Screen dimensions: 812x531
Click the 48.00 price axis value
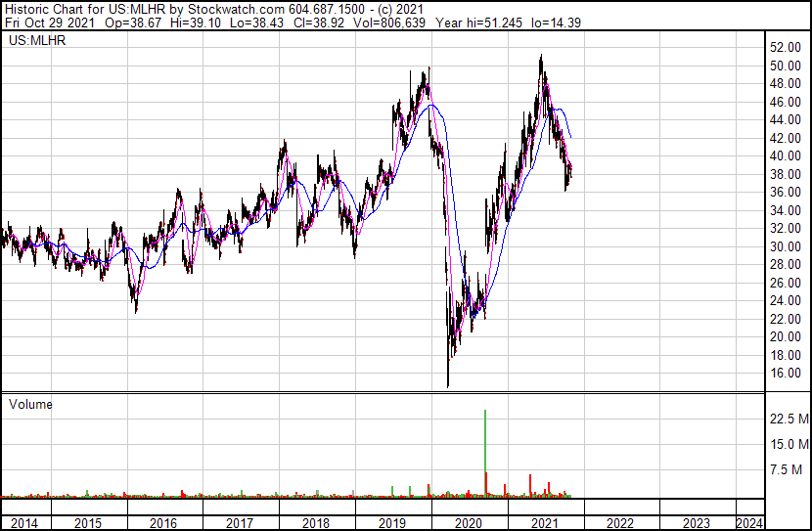[786, 83]
